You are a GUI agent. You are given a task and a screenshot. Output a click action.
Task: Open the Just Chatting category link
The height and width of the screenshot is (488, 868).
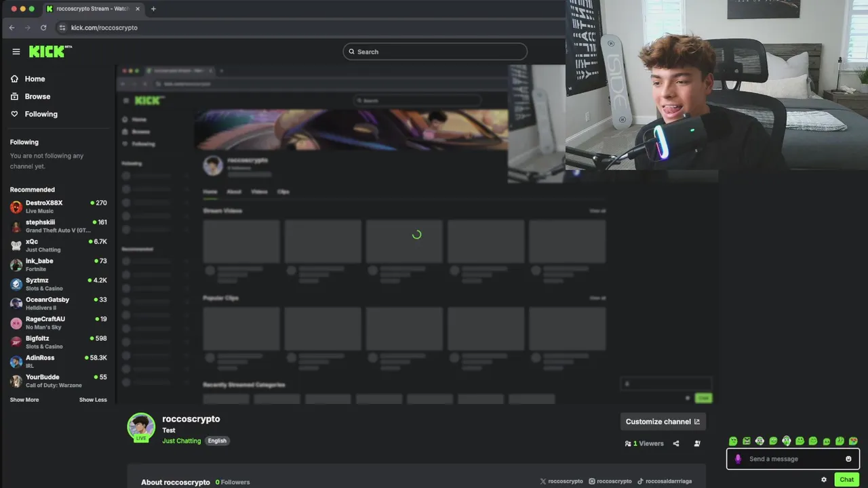(x=182, y=441)
